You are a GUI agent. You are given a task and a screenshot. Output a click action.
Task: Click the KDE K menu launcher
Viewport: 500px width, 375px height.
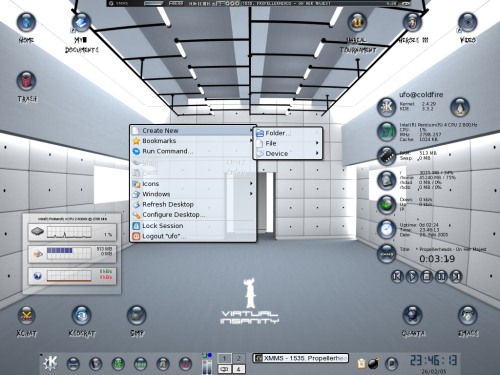pyautogui.click(x=50, y=363)
